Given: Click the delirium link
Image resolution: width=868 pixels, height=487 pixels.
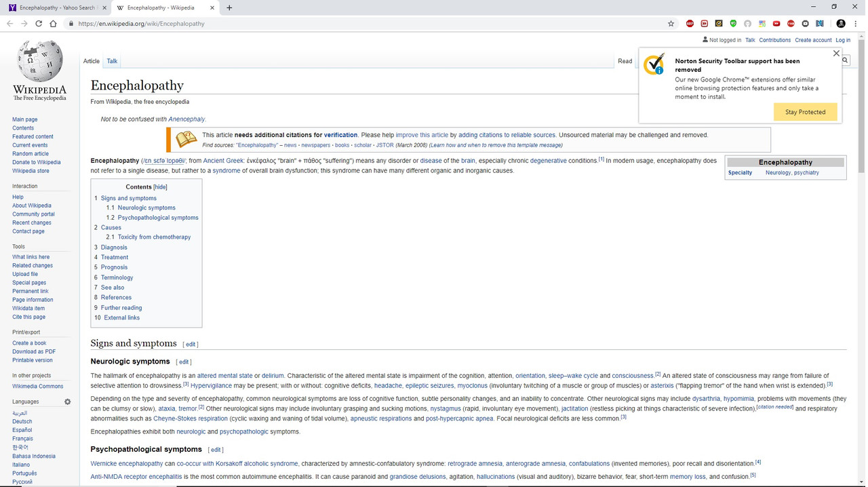Looking at the screenshot, I should pos(273,376).
